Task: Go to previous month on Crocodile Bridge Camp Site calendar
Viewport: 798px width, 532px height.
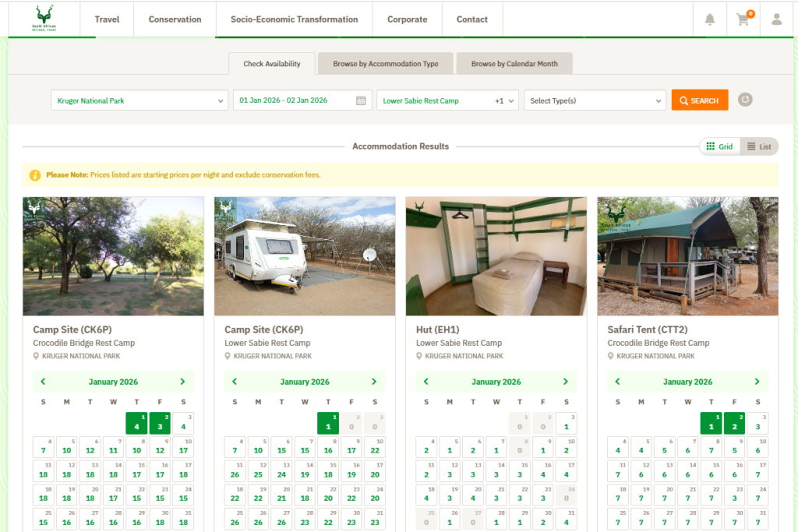Action: pyautogui.click(x=44, y=382)
